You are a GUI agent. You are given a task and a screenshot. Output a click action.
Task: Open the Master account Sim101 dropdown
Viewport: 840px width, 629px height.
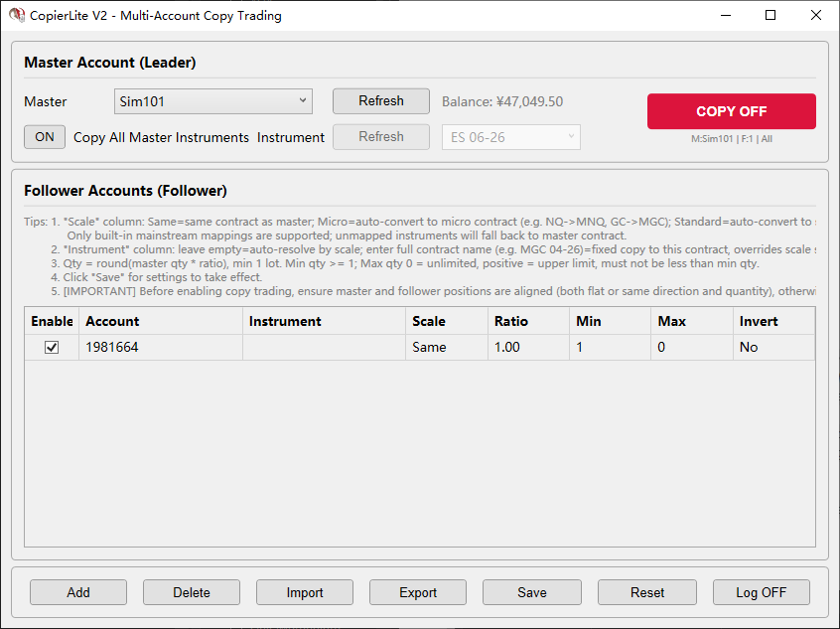click(x=212, y=101)
